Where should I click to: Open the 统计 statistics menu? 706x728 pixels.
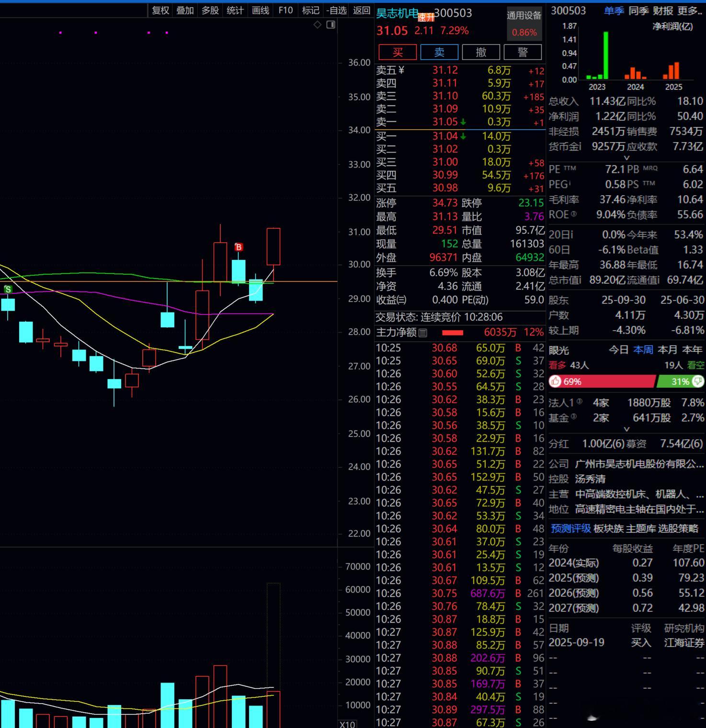235,10
